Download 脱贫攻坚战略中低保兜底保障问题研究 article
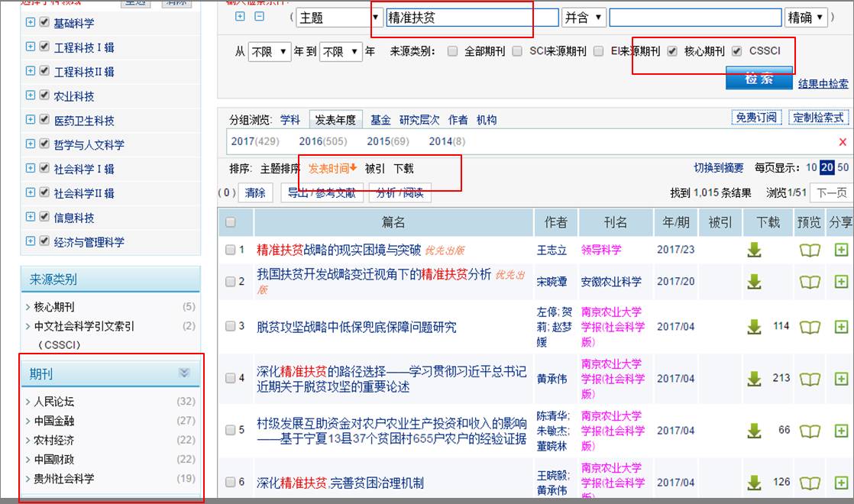Viewport: 854px width, 504px height. click(x=755, y=327)
